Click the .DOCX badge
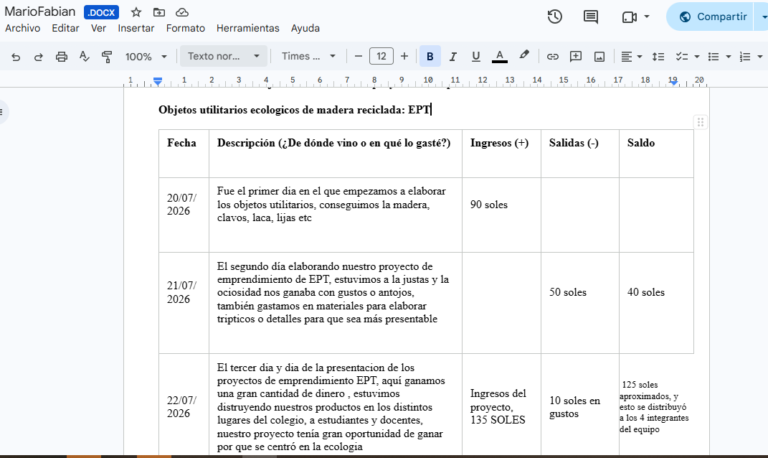This screenshot has width=768, height=458. [101, 12]
